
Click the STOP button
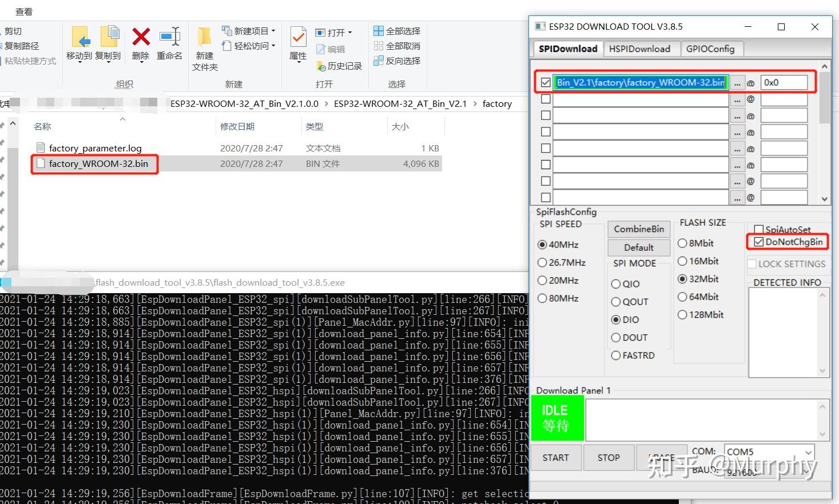pyautogui.click(x=609, y=458)
